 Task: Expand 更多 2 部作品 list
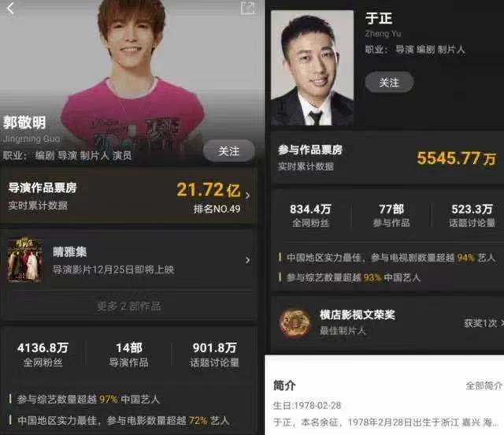(x=129, y=306)
